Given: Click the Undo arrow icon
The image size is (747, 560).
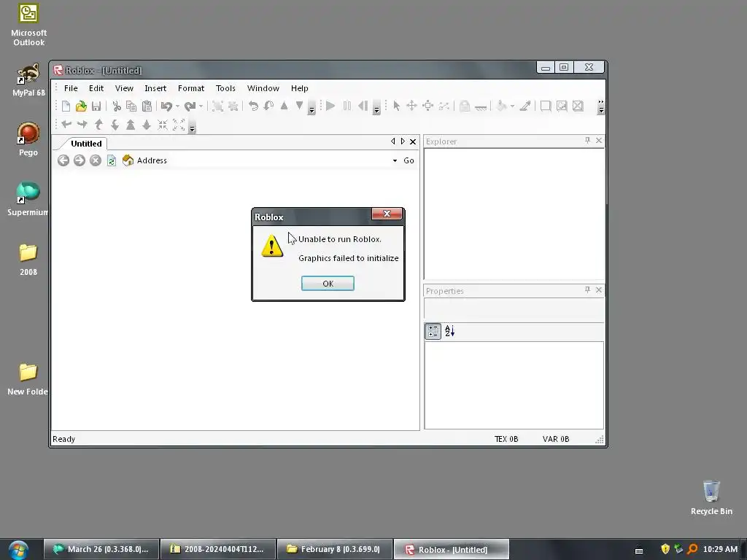Looking at the screenshot, I should 166,106.
